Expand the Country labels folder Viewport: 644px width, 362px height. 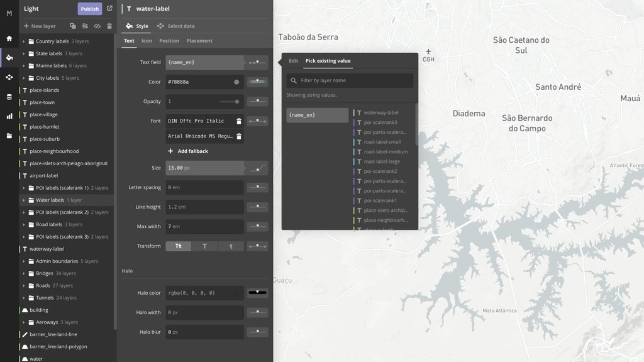(x=24, y=41)
